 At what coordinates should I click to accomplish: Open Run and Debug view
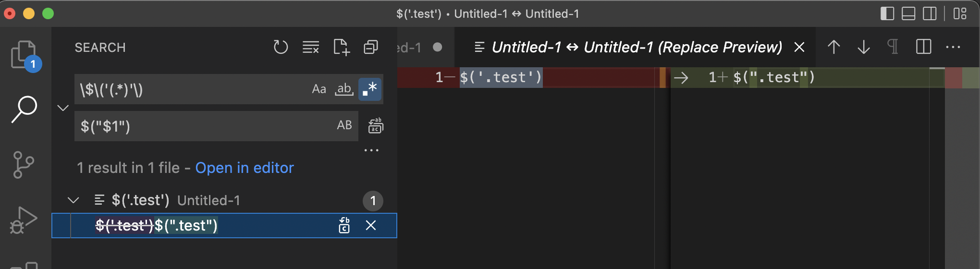click(23, 220)
